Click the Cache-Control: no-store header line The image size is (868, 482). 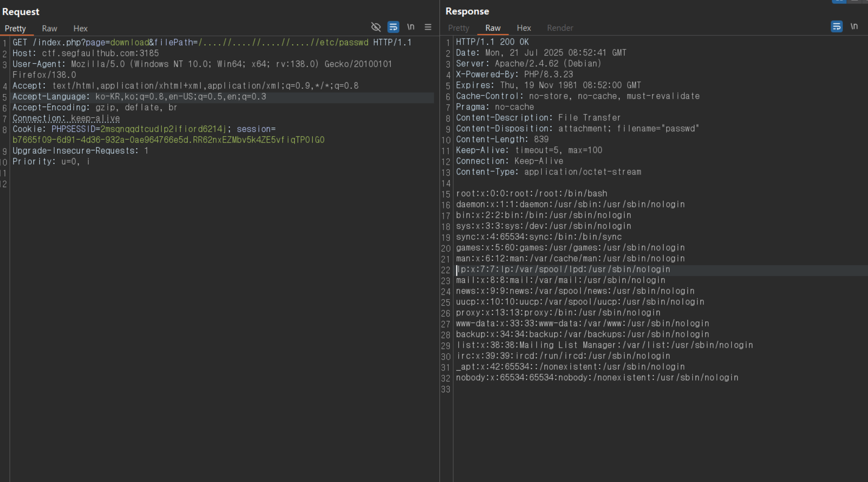[578, 96]
